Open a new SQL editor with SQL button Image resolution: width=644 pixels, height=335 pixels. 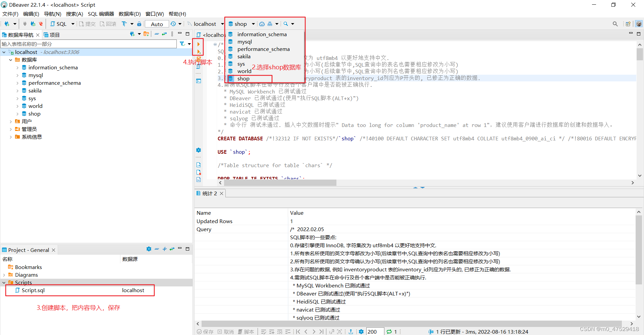(58, 24)
